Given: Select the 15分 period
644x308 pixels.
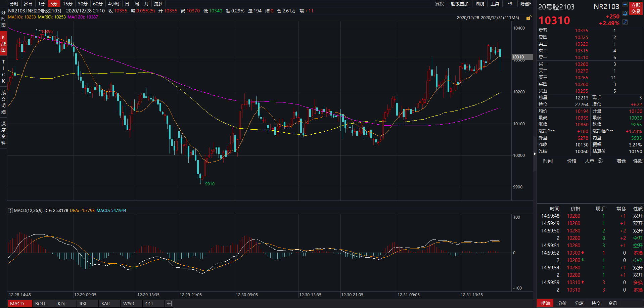Looking at the screenshot, I should tap(67, 4).
